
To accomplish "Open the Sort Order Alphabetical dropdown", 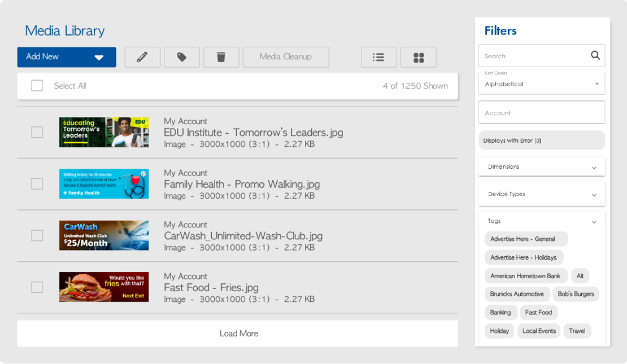I will pos(541,84).
